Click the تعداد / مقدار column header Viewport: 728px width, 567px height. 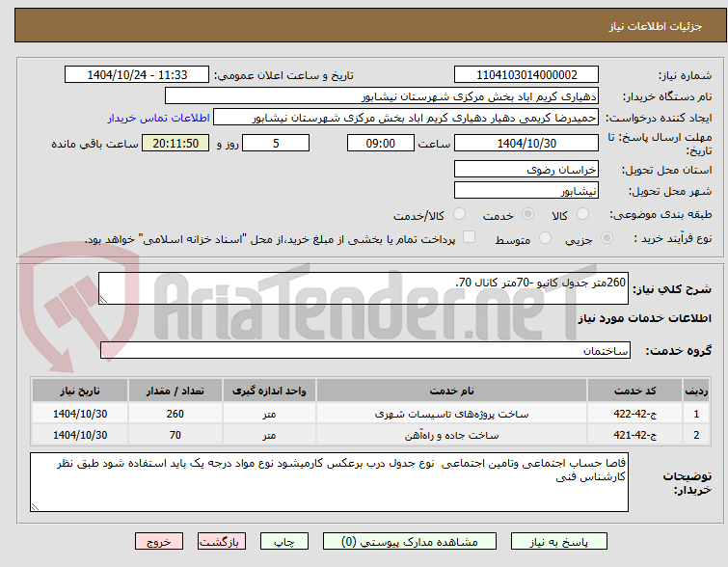point(175,391)
